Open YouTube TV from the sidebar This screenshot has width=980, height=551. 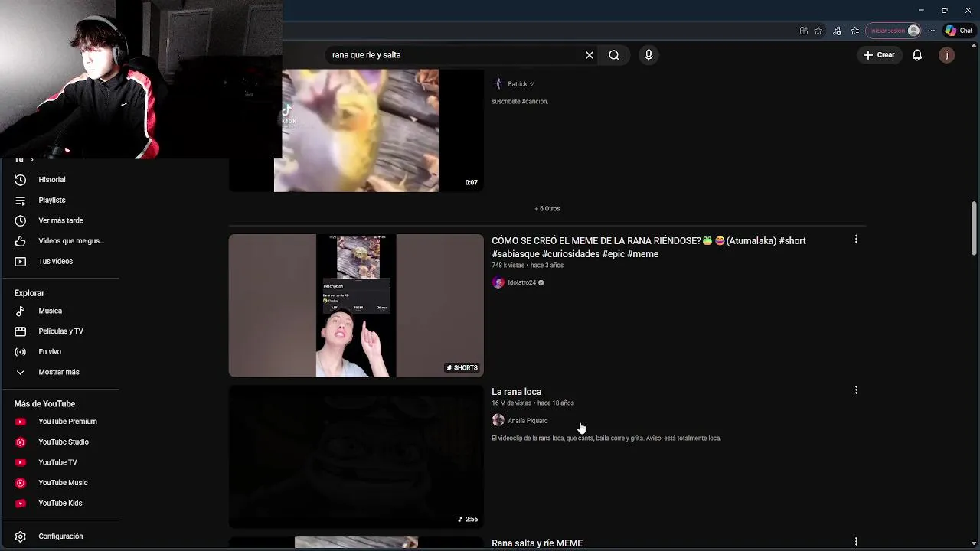(57, 462)
